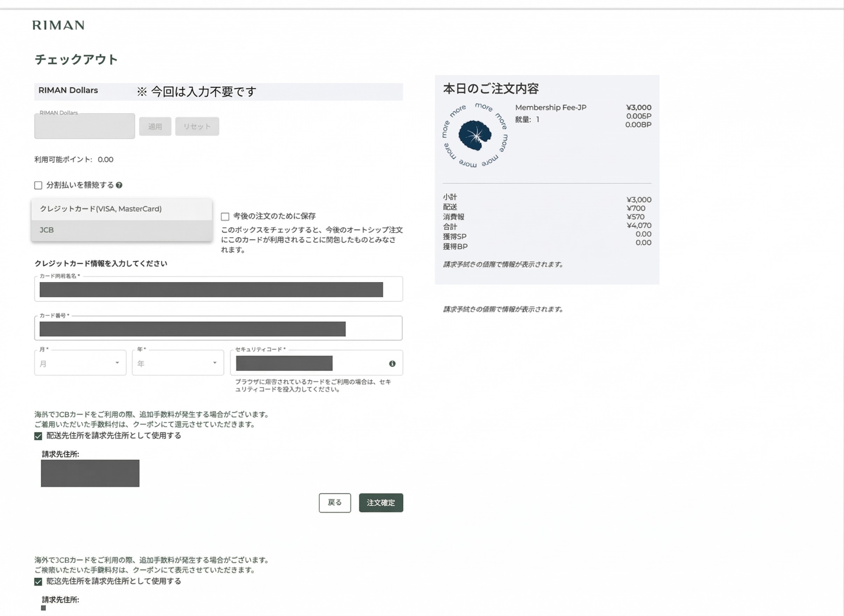Focus the security code field

pyautogui.click(x=316, y=363)
